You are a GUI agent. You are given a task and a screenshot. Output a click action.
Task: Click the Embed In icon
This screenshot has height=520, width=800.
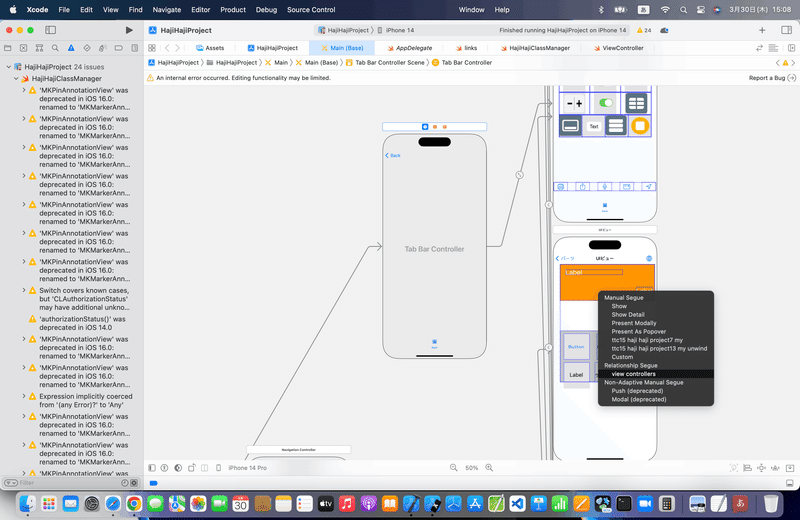[790, 467]
